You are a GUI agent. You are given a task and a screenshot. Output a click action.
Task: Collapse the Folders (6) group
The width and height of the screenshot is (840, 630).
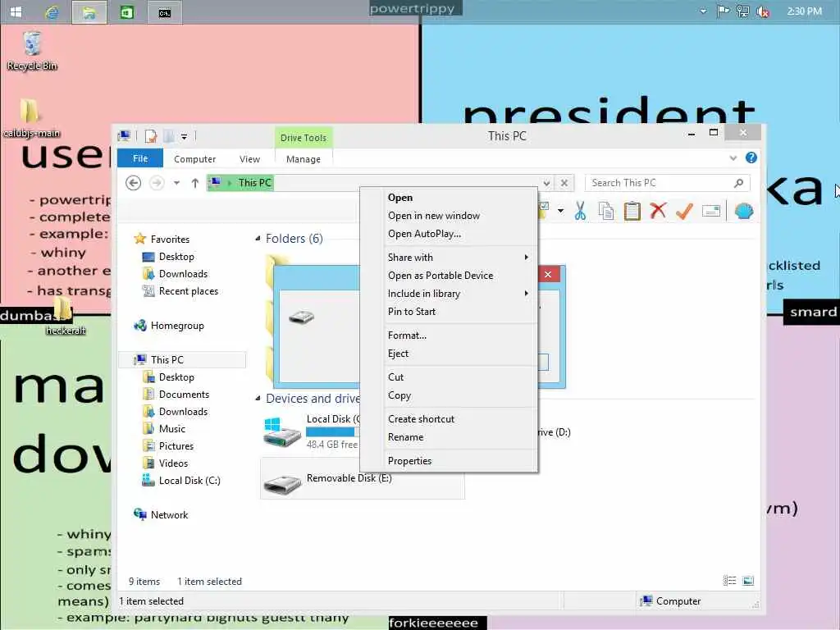pyautogui.click(x=258, y=239)
